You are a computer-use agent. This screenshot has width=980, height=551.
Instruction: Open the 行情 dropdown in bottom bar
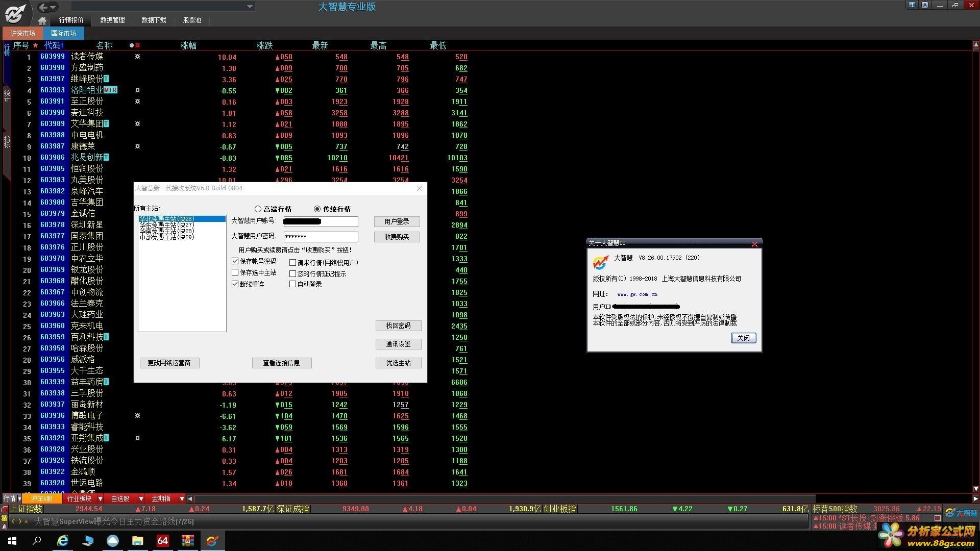[19, 498]
